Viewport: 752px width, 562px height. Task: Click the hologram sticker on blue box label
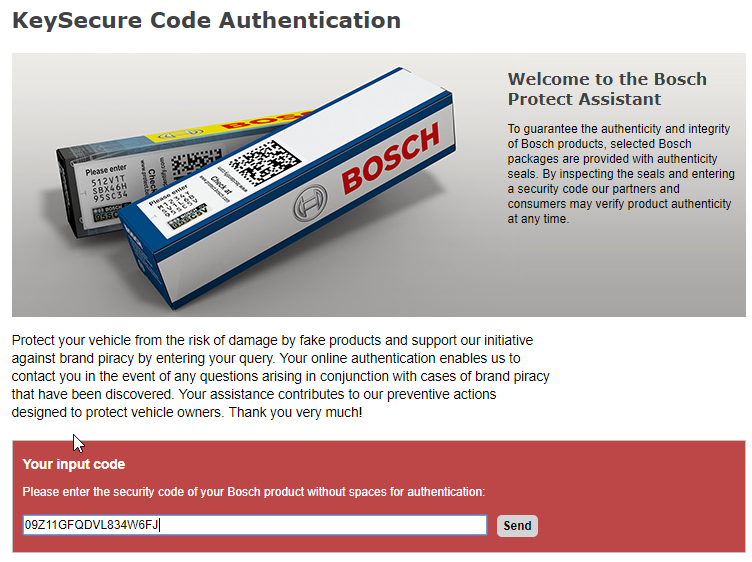[x=188, y=219]
